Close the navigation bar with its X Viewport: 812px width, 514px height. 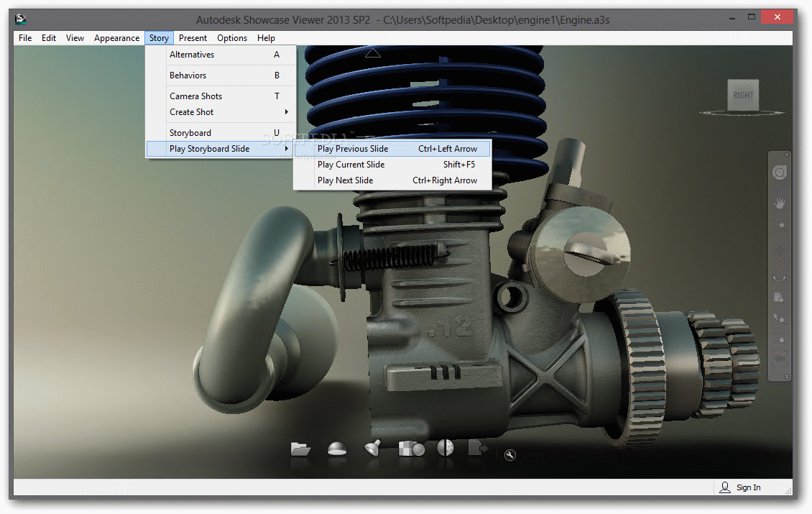pyautogui.click(x=787, y=155)
